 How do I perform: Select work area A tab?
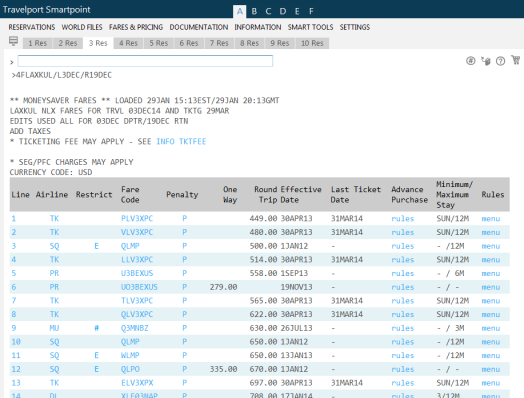point(240,11)
